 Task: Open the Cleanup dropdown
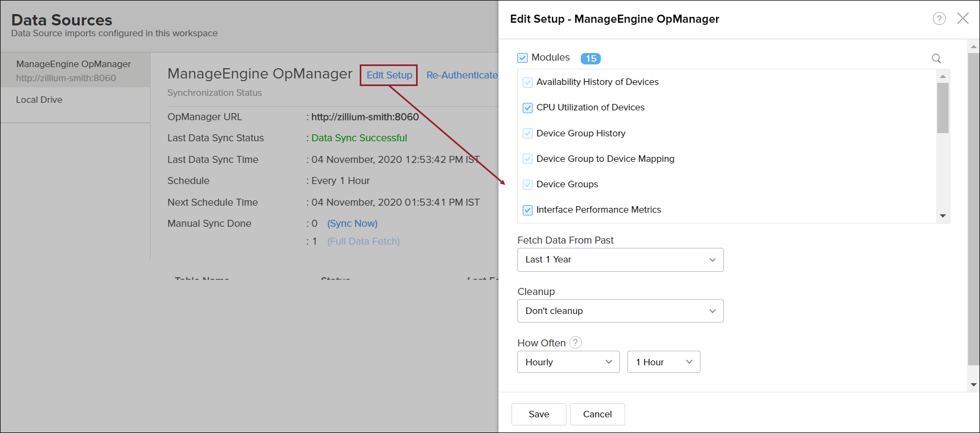pos(620,311)
